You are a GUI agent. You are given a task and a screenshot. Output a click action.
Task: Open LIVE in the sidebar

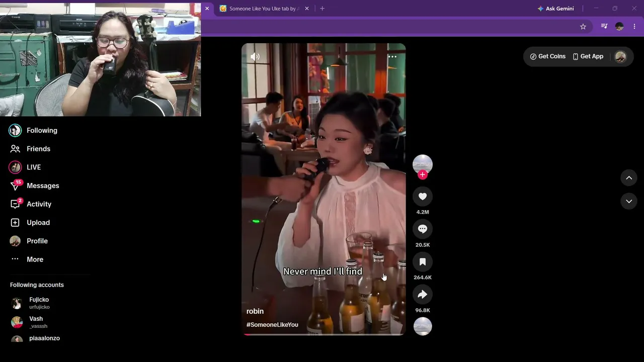coord(26,167)
